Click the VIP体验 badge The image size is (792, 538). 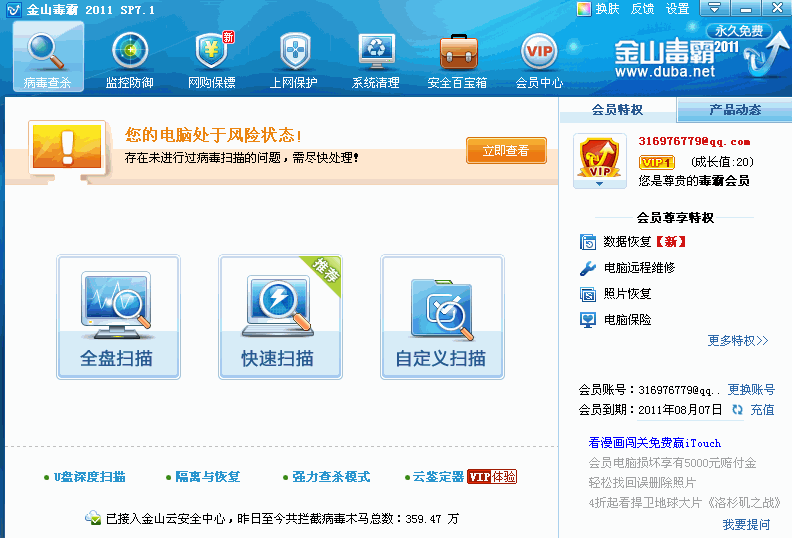(x=492, y=477)
